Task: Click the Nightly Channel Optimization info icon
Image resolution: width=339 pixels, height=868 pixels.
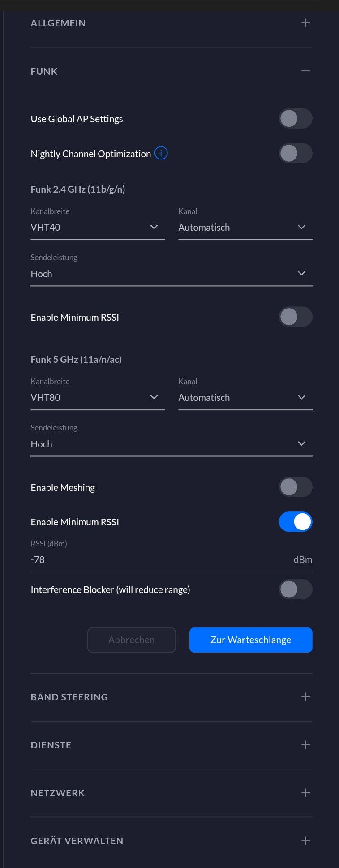Action: coord(161,153)
